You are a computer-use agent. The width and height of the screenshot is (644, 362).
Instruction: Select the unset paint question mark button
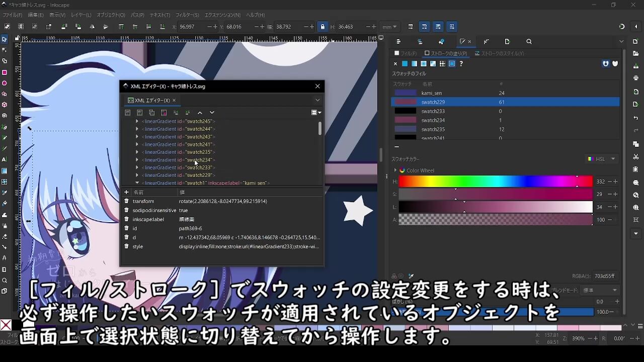tap(461, 64)
